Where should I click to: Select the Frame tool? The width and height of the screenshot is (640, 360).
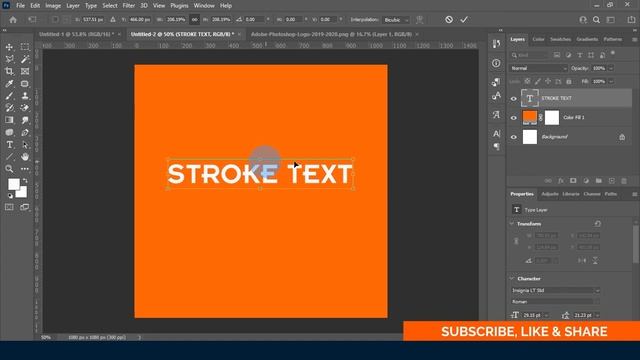pyautogui.click(x=25, y=71)
